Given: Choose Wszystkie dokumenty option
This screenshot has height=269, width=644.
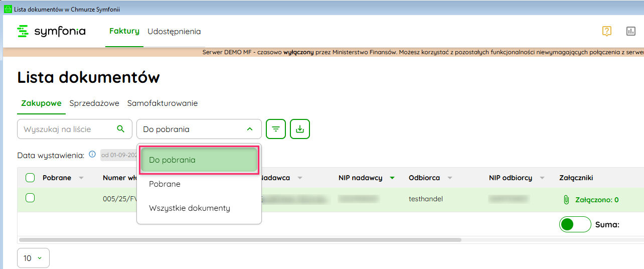Looking at the screenshot, I should pos(189,208).
